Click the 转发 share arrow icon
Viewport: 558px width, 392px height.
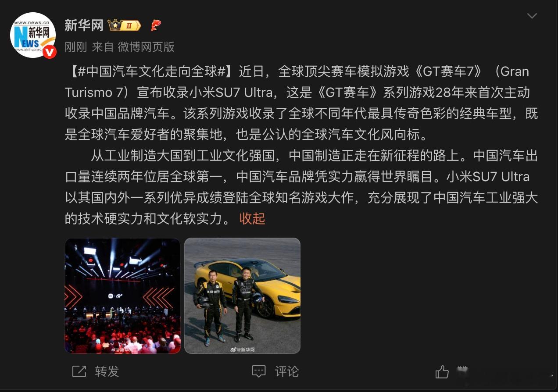coord(79,371)
